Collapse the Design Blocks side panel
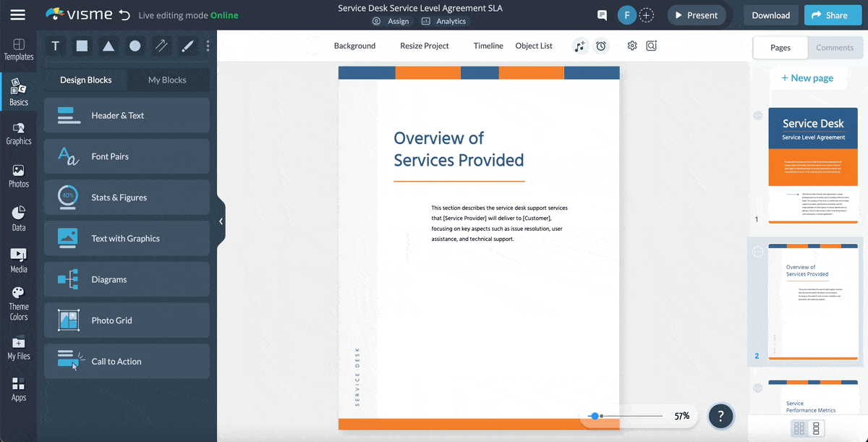The width and height of the screenshot is (868, 442). (x=221, y=221)
